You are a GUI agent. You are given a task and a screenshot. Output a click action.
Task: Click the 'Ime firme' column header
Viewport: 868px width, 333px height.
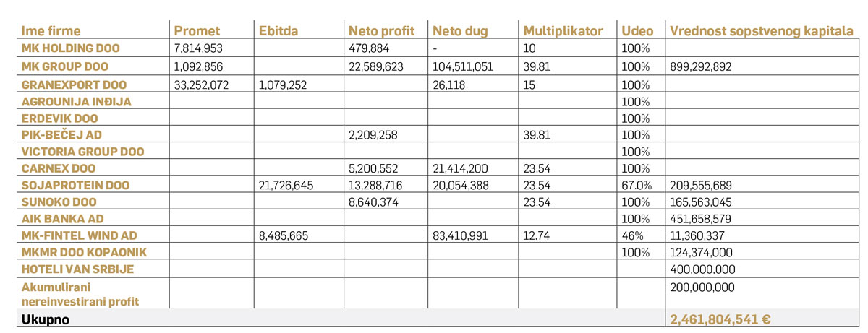[51, 31]
